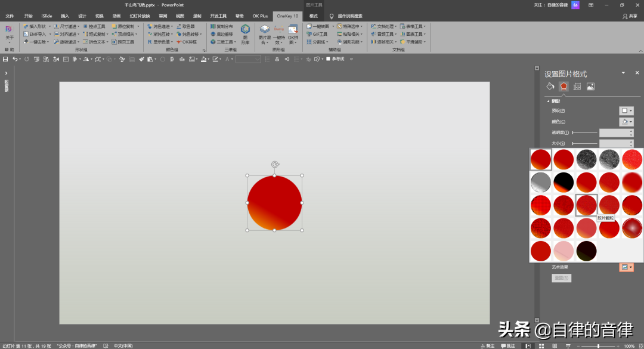Image resolution: width=644 pixels, height=349 pixels.
Task: Open the 艺术效果 artistic effects dropdown
Action: (x=626, y=267)
